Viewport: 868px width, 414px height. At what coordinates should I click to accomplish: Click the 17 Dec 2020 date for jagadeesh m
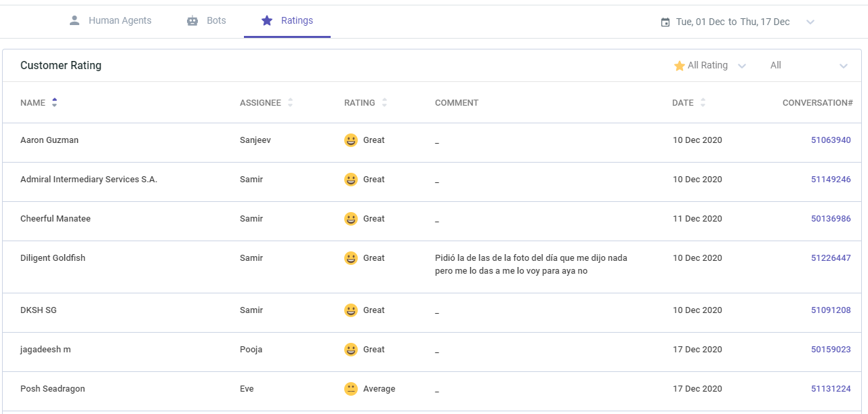[x=697, y=350]
